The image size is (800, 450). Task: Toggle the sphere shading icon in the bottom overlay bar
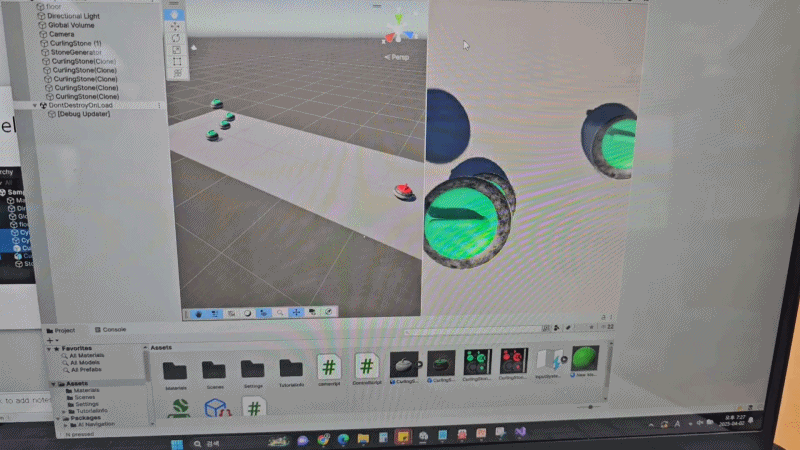tap(247, 313)
